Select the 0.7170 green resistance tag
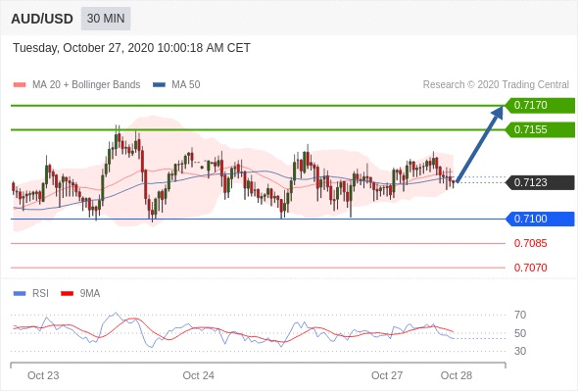Screen dimensions: 578x392 pos(540,105)
